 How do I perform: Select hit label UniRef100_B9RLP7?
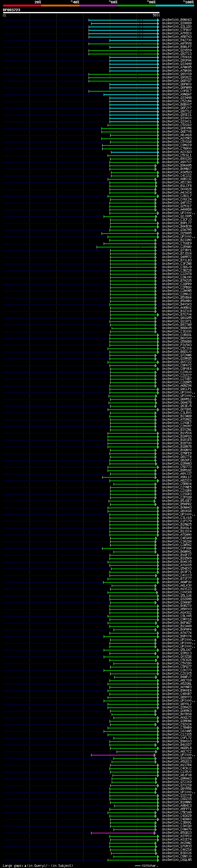[177, 47]
